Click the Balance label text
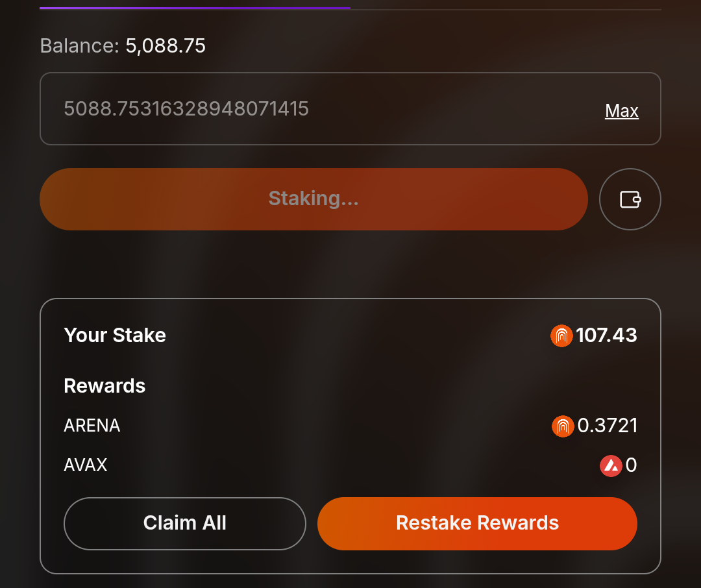Screen dimensions: 701x588 (79, 46)
